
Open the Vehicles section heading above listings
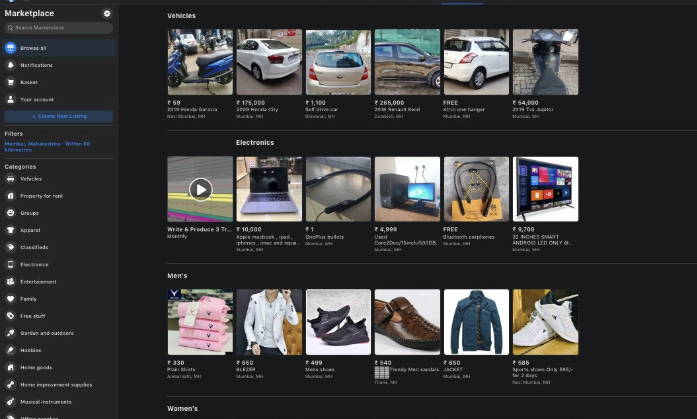pos(181,16)
